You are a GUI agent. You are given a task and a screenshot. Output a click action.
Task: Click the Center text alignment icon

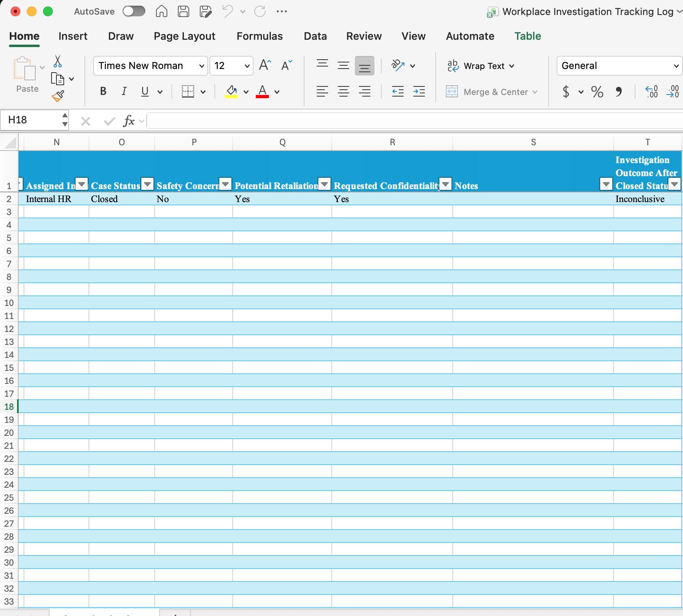[344, 92]
